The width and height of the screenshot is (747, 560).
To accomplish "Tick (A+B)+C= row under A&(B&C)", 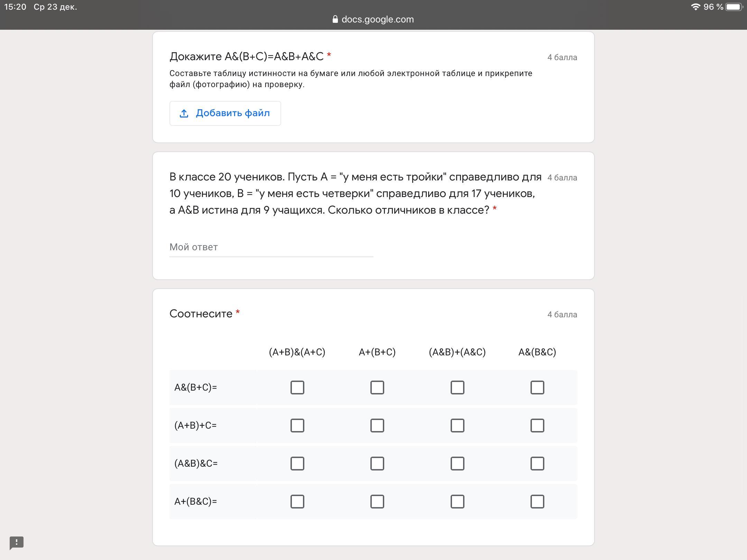I will pos(537,426).
